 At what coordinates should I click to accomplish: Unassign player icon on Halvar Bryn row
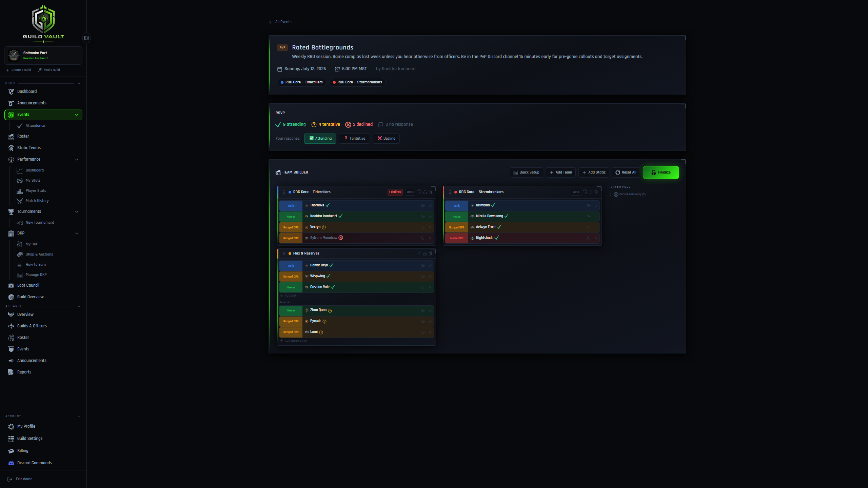click(x=422, y=266)
